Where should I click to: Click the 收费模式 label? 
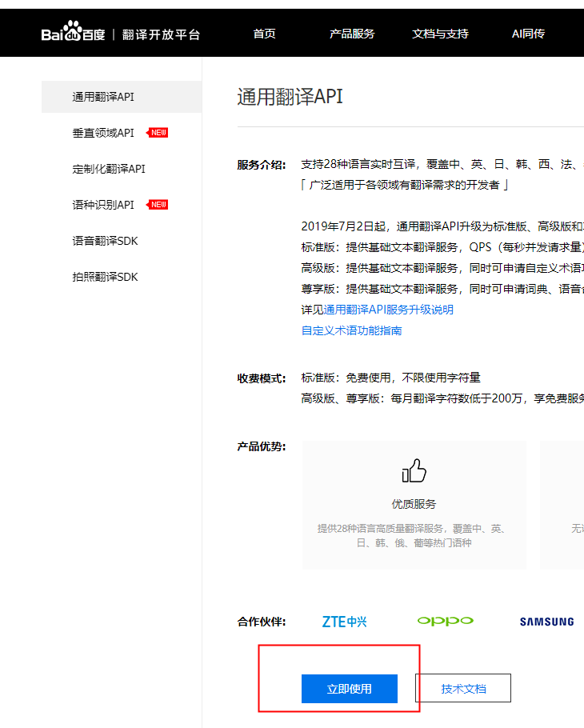coord(262,378)
